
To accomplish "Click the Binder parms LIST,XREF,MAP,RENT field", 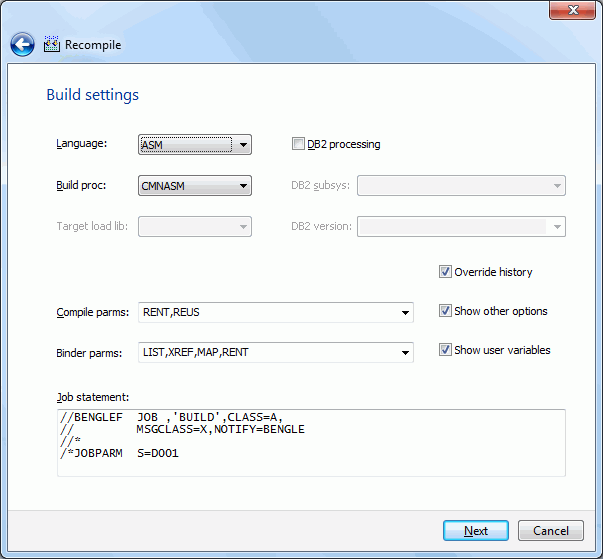I will pyautogui.click(x=268, y=353).
